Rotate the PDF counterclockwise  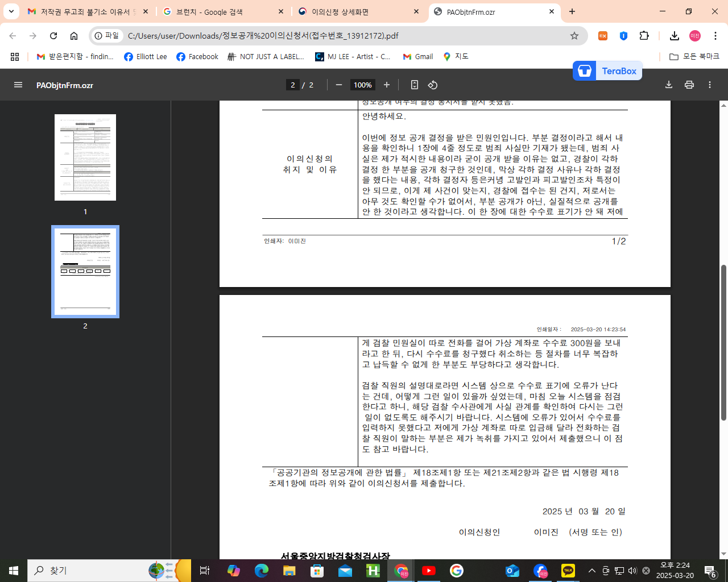tap(432, 84)
